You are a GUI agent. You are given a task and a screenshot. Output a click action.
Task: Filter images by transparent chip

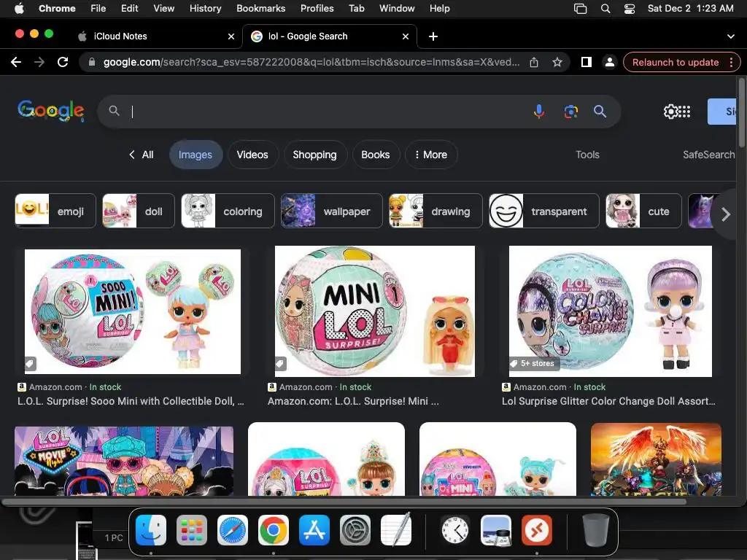pyautogui.click(x=544, y=211)
